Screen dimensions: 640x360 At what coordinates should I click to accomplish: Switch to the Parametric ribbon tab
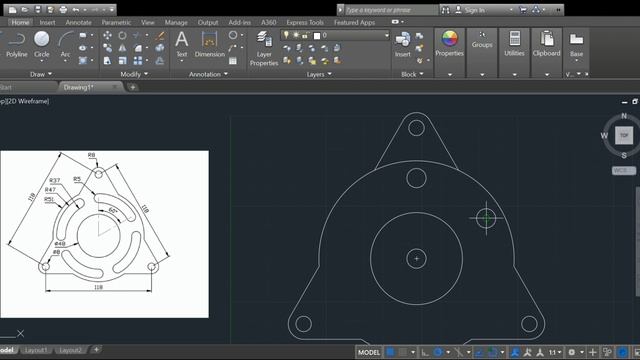pyautogui.click(x=116, y=22)
